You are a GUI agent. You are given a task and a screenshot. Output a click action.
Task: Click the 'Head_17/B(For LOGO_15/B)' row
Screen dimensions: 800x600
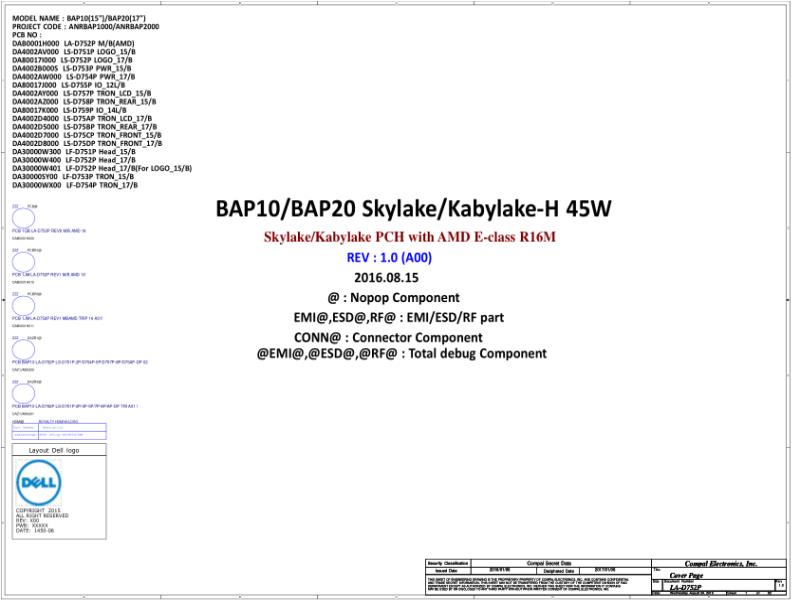tap(102, 168)
